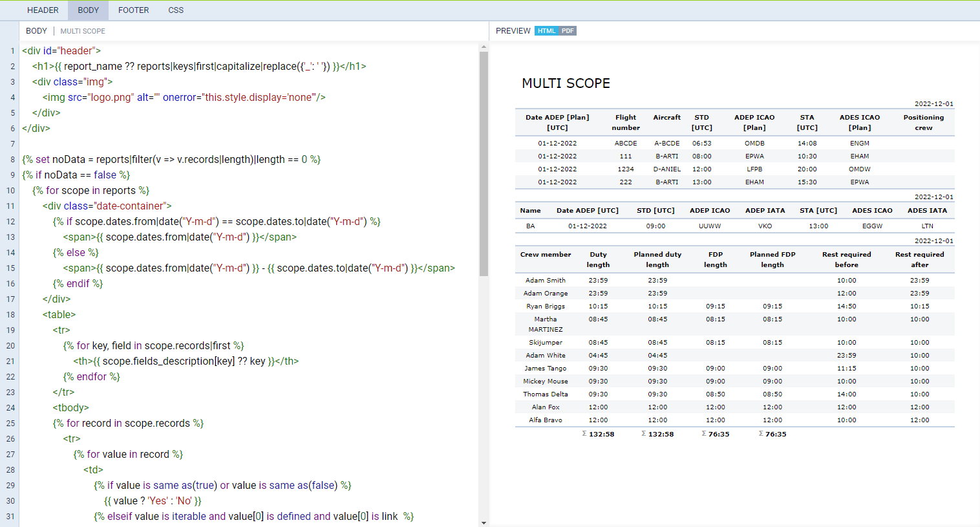Click the 'Crew member' column header

tap(546, 255)
